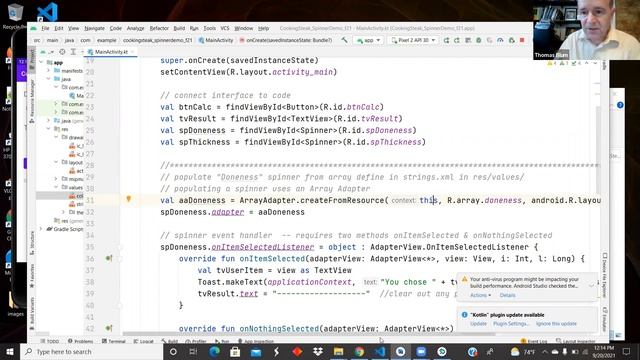Click the yellow lightbulb intention icon
Viewport: 640px width, 360px height.
click(129, 199)
